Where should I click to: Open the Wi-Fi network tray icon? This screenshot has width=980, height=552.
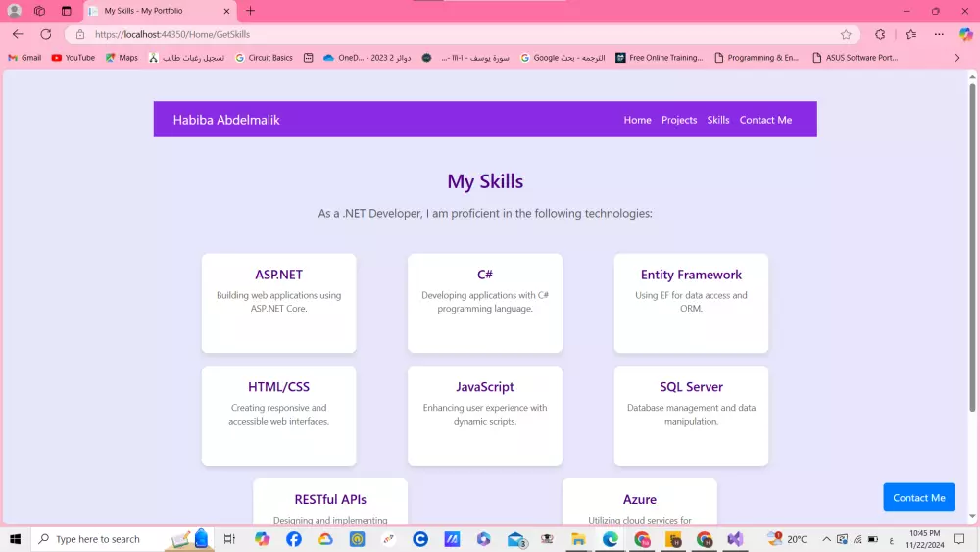(x=857, y=539)
